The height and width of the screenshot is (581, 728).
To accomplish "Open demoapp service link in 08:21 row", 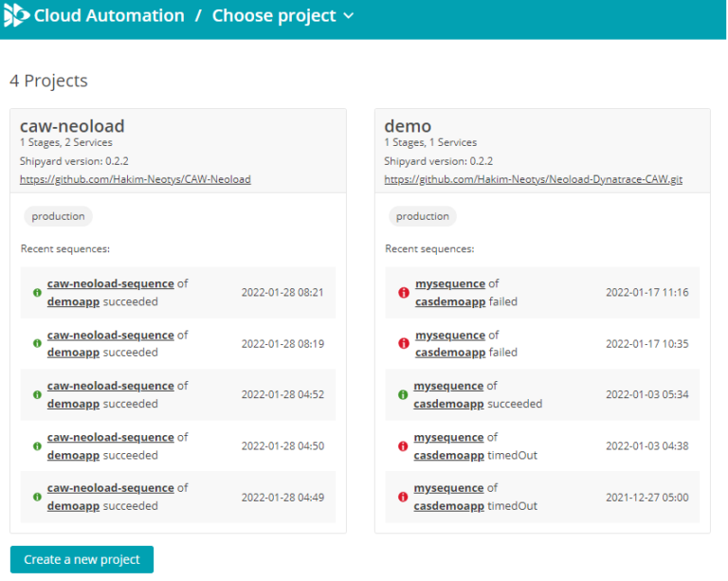I will [73, 302].
